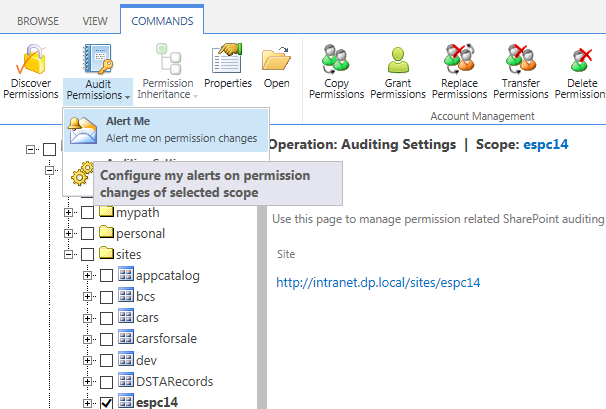
Task: Select the appcatalog tree item label
Action: [168, 276]
